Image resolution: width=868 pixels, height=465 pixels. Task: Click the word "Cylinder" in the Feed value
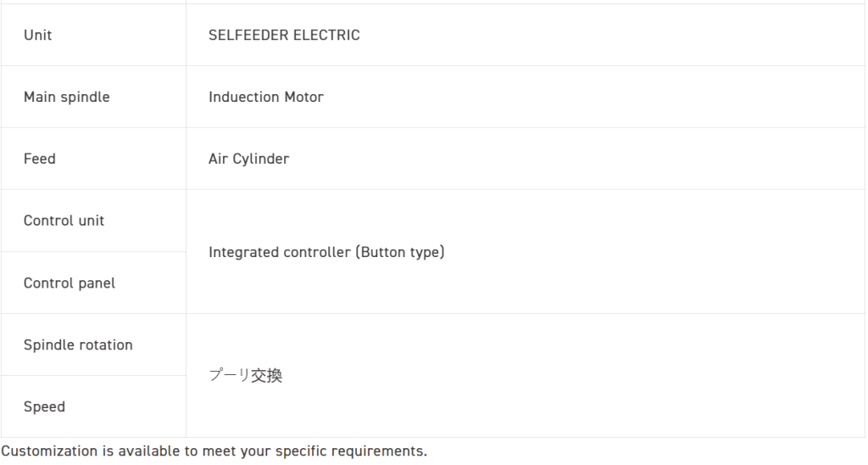(x=262, y=159)
